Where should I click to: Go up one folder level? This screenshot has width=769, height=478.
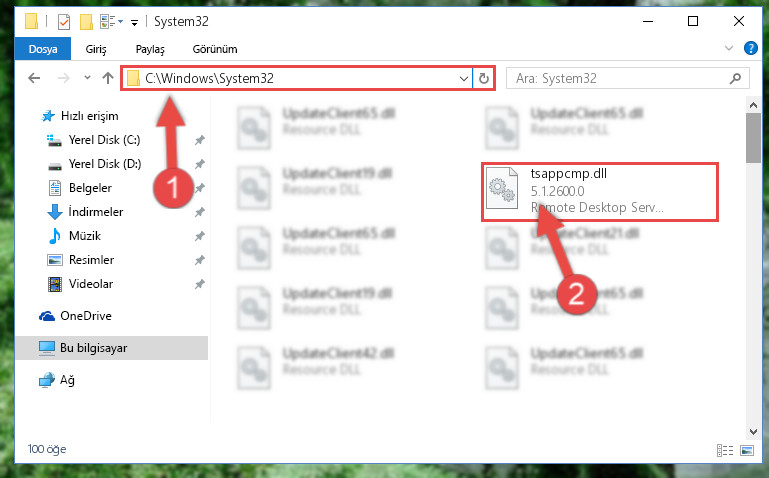pos(108,78)
